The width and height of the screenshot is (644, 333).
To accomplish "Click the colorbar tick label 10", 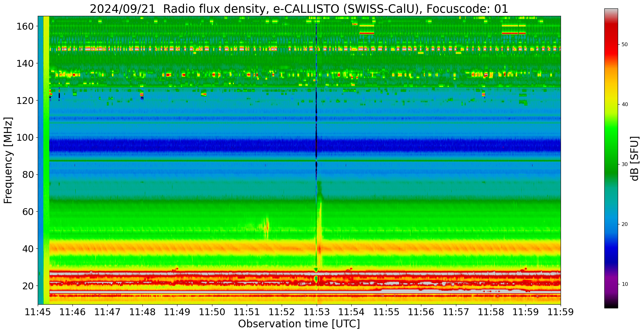I will point(625,284).
